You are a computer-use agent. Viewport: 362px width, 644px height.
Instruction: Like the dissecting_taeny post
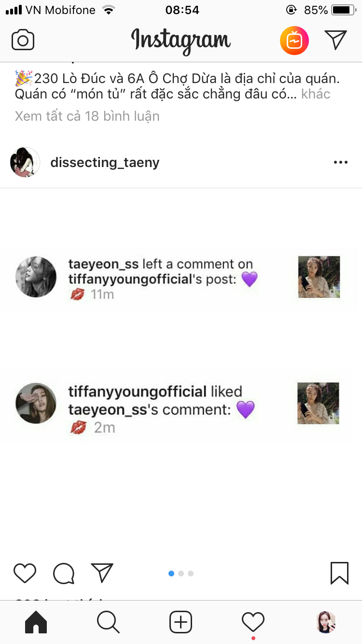25,573
